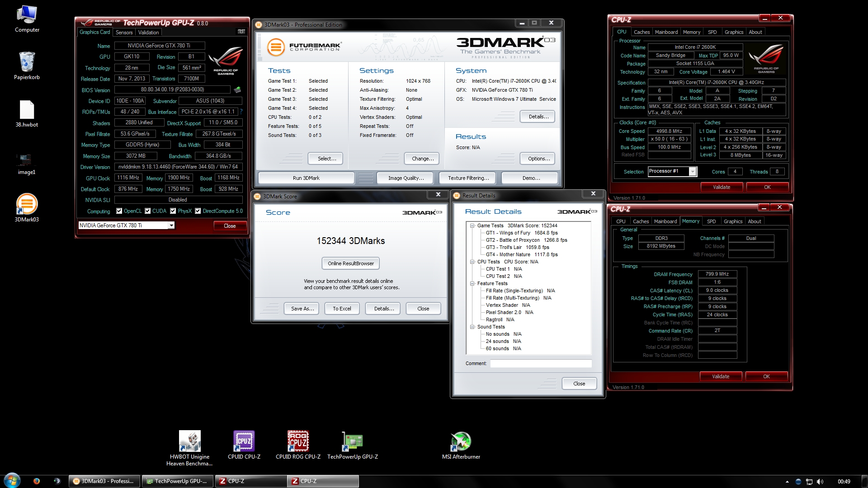868x488 pixels.
Task: Collapse the Sound Tests tree node
Action: (x=472, y=327)
